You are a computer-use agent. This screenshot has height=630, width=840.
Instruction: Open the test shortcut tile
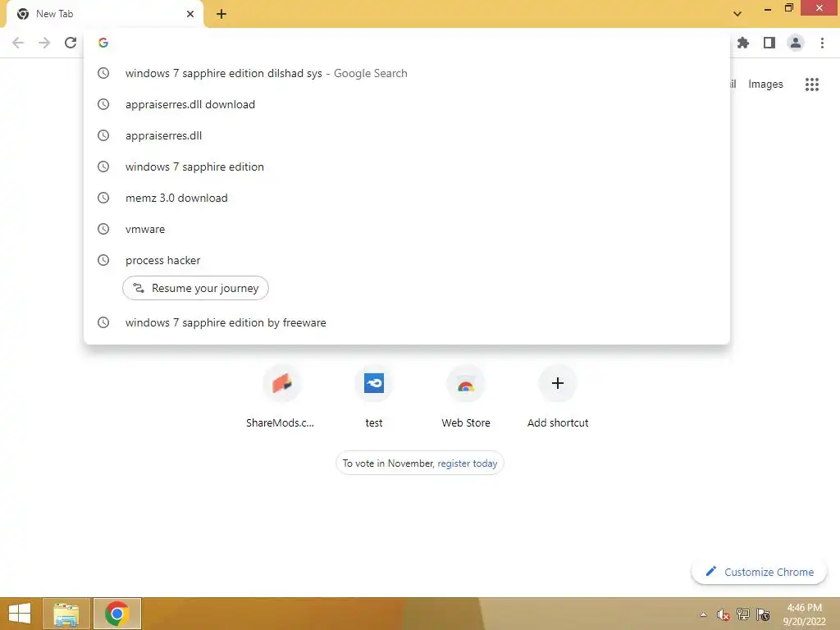[374, 396]
